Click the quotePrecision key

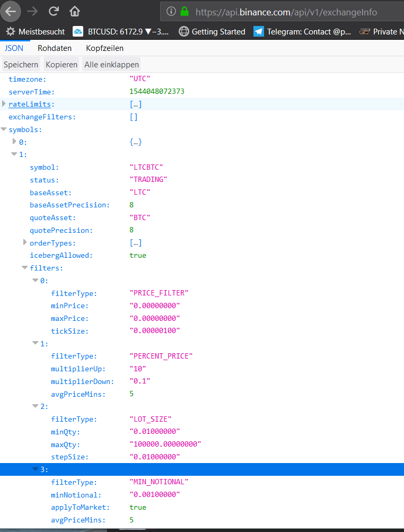pos(62,230)
